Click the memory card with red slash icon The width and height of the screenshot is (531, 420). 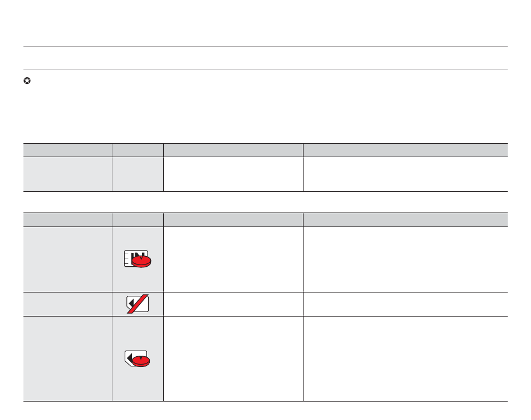coord(138,304)
